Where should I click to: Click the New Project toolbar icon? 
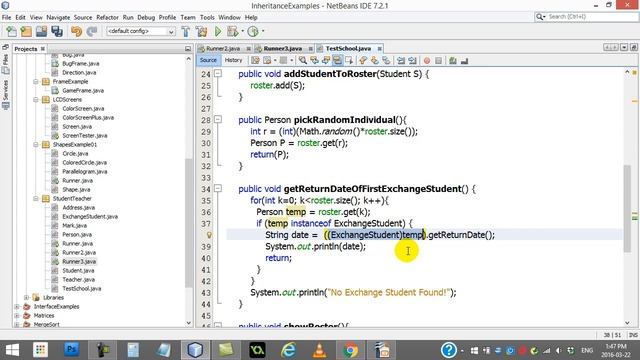(x=26, y=31)
